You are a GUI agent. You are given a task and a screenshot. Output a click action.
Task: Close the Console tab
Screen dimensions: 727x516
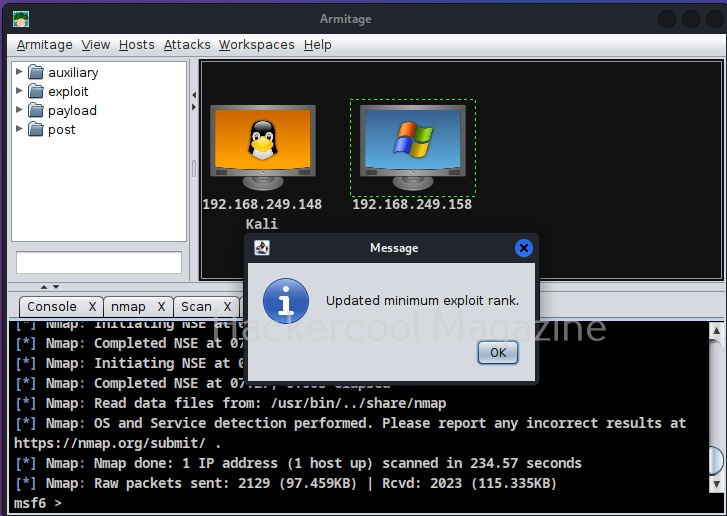tap(92, 306)
